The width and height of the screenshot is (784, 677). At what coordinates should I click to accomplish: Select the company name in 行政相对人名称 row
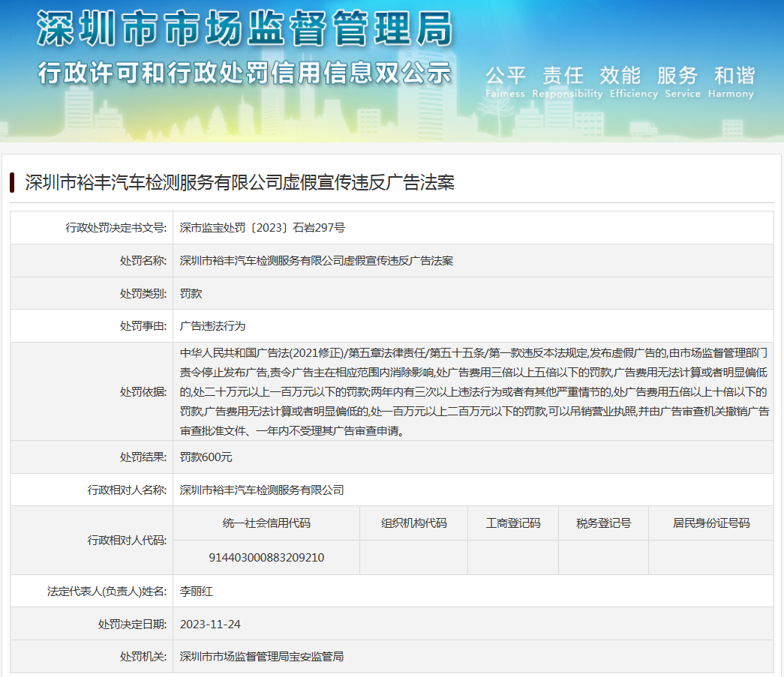[262, 490]
